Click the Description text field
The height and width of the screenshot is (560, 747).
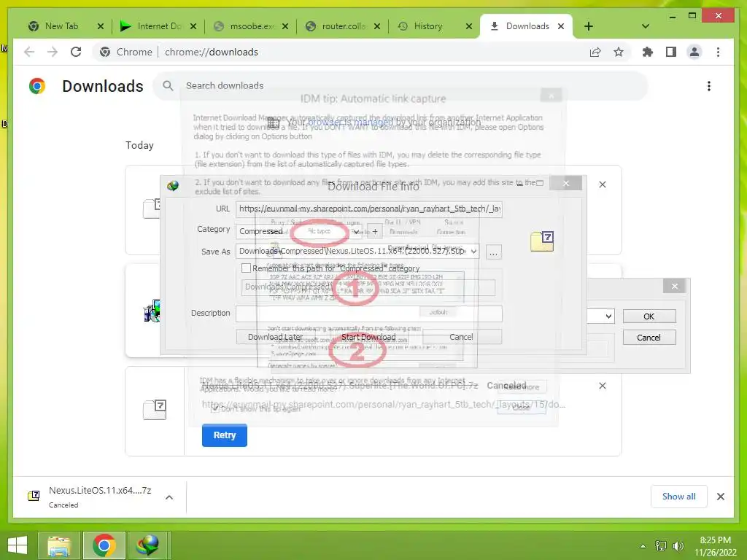[368, 314]
